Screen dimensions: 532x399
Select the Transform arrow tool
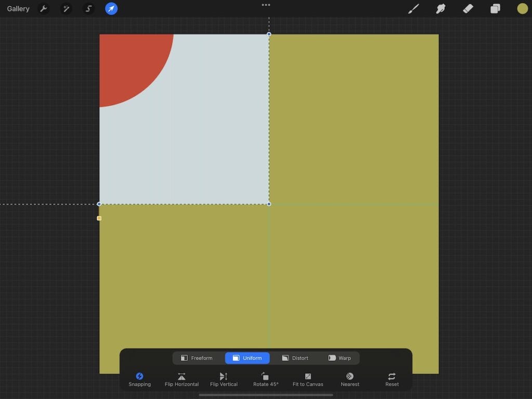click(111, 8)
